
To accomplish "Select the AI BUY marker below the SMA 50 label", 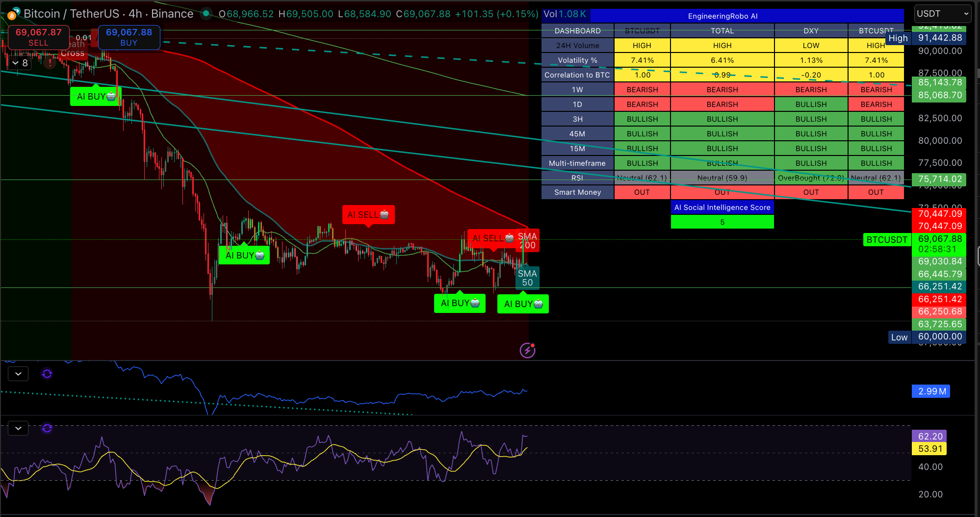I will click(x=523, y=304).
